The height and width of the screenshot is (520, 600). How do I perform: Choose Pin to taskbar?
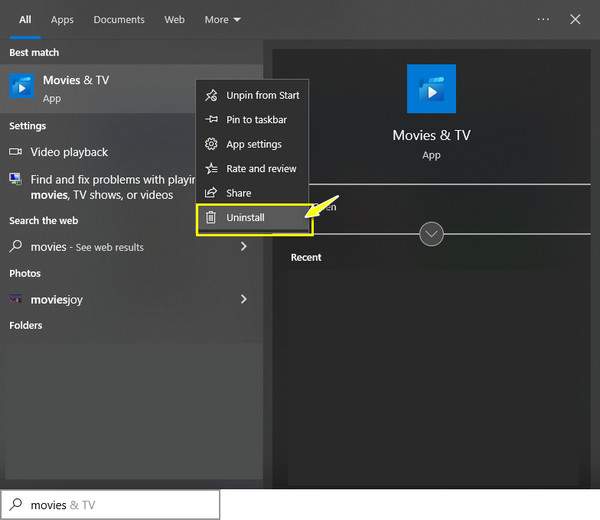252,120
